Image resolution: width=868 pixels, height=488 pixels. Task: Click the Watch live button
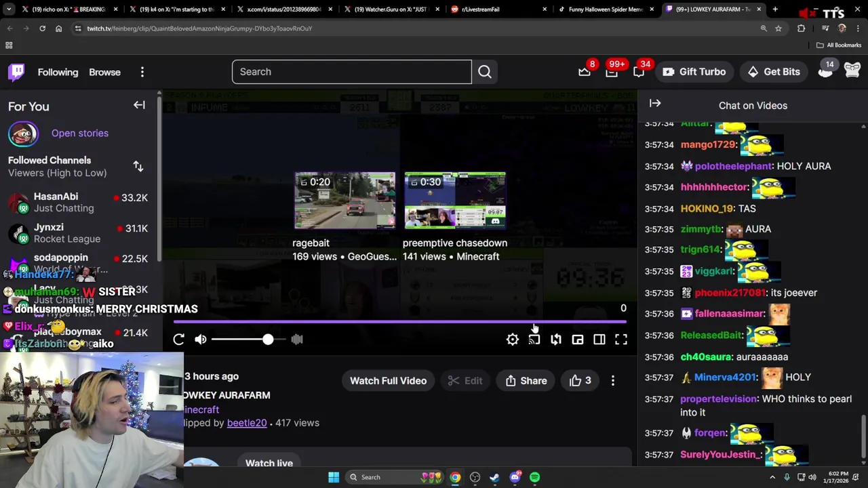[269, 464]
